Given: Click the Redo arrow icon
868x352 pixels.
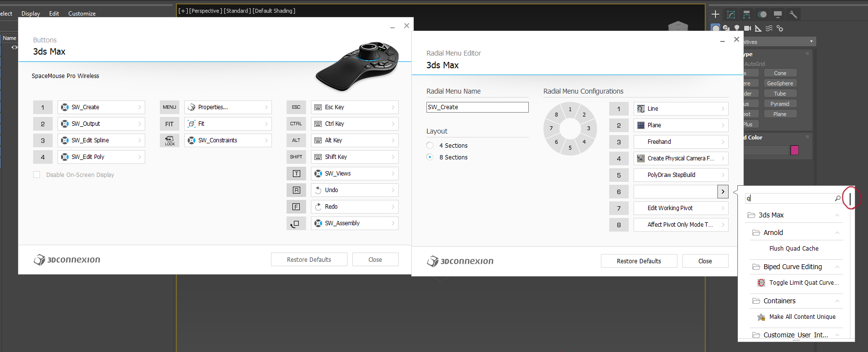Looking at the screenshot, I should [318, 207].
